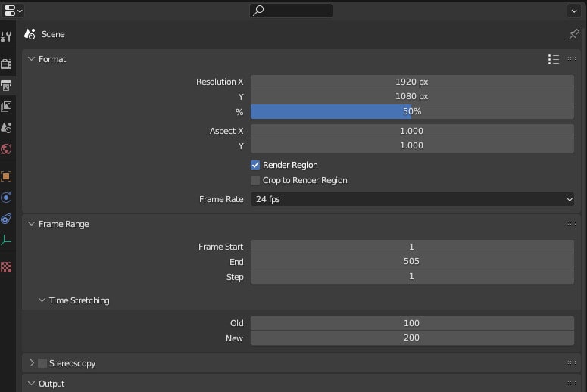The height and width of the screenshot is (392, 587).
Task: Open the World properties tab
Action: point(6,149)
